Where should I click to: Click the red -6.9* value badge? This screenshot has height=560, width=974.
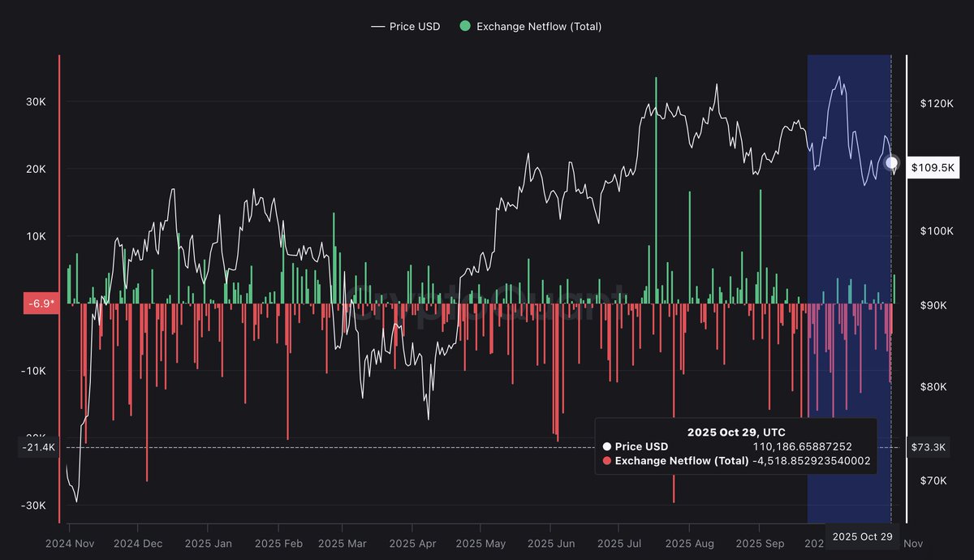click(40, 304)
